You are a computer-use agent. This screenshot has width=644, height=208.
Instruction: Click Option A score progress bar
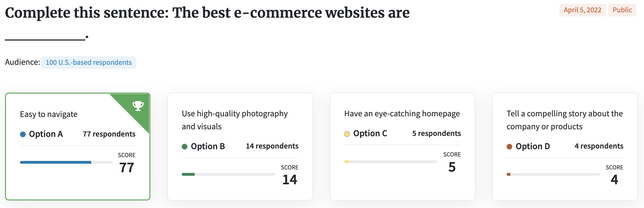pos(66,162)
